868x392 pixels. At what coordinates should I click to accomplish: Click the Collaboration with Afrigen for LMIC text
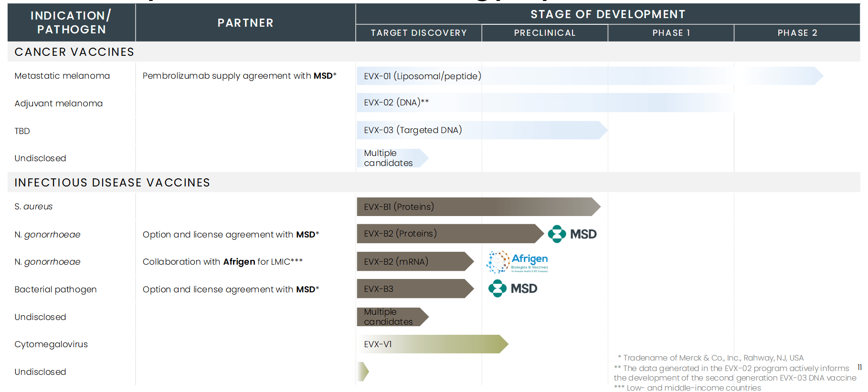coord(222,262)
